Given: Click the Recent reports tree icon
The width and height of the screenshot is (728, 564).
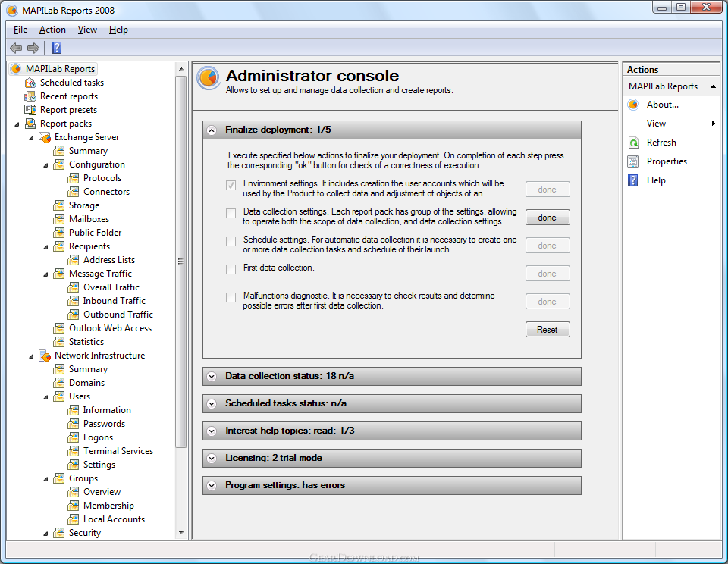Looking at the screenshot, I should (30, 96).
